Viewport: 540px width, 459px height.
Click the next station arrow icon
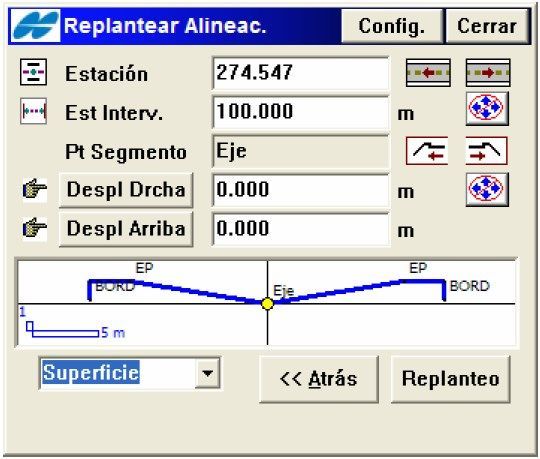coord(488,73)
